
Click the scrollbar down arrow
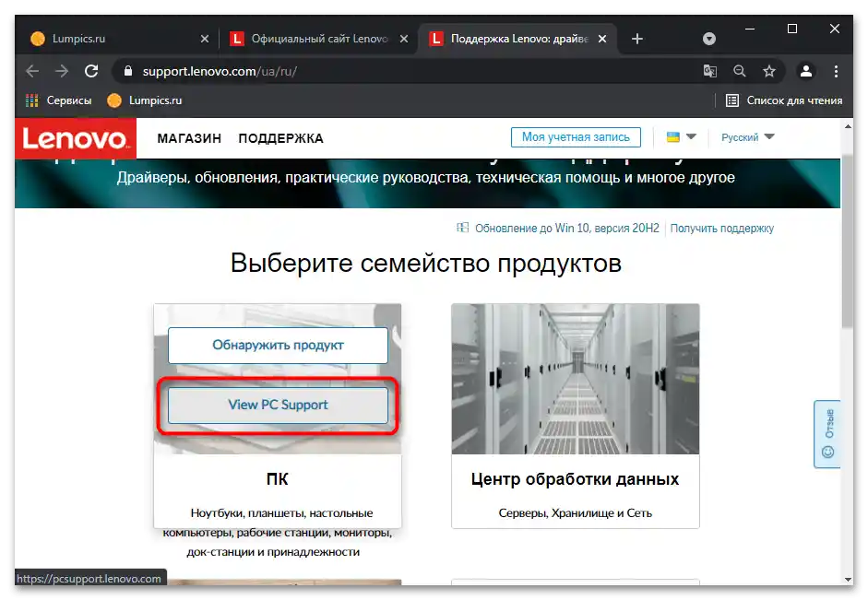pos(848,579)
